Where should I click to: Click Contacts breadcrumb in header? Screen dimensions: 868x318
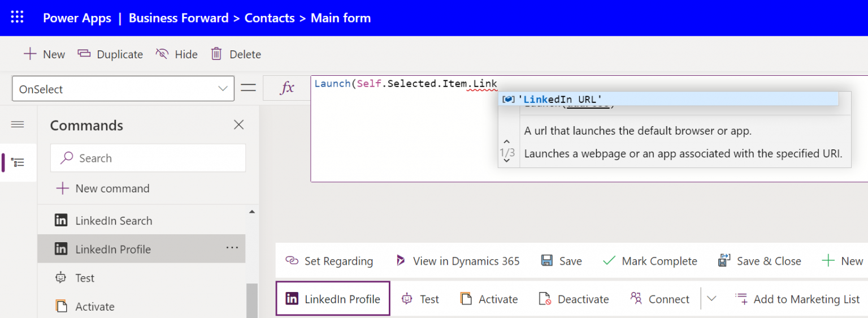(270, 18)
